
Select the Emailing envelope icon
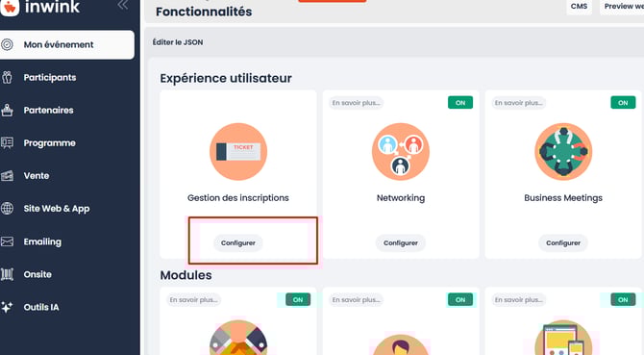click(x=7, y=241)
